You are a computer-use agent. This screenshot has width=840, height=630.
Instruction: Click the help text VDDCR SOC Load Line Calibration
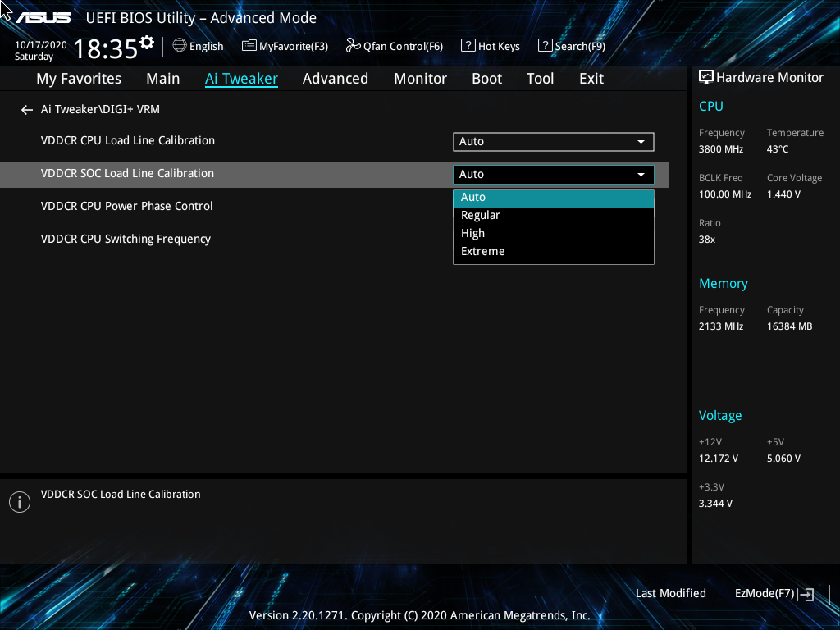click(121, 495)
